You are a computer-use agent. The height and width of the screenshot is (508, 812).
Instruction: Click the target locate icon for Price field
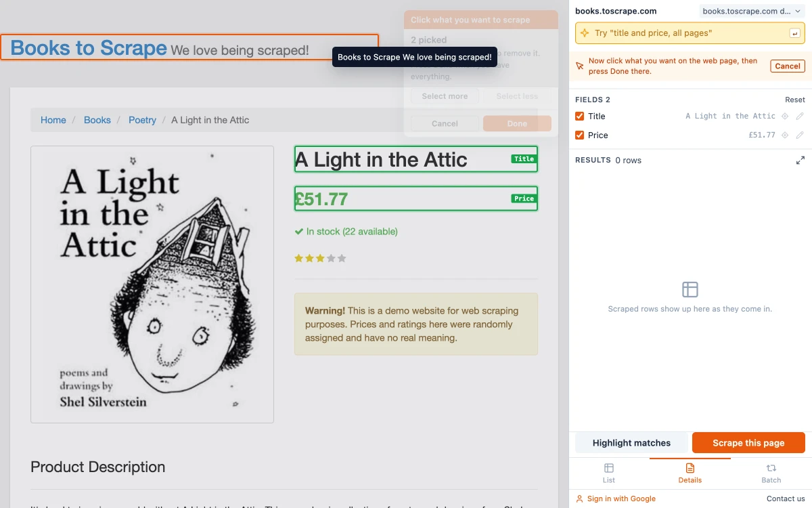[x=785, y=135]
